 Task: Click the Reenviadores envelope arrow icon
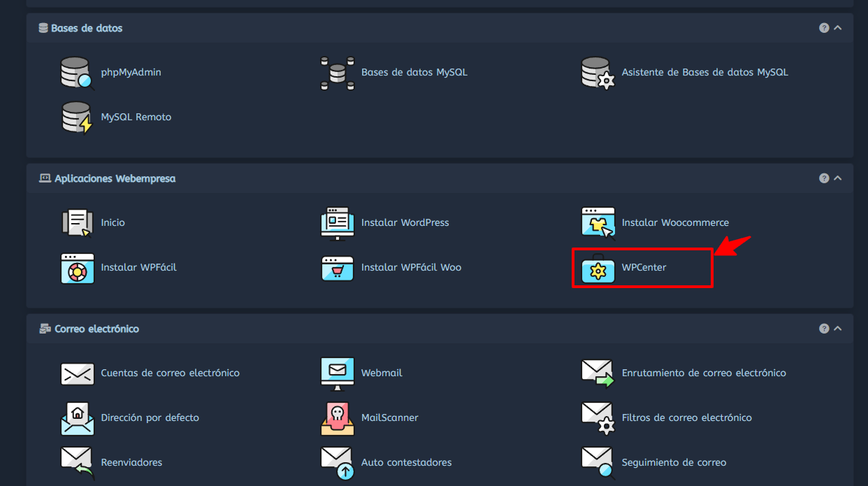coord(77,463)
